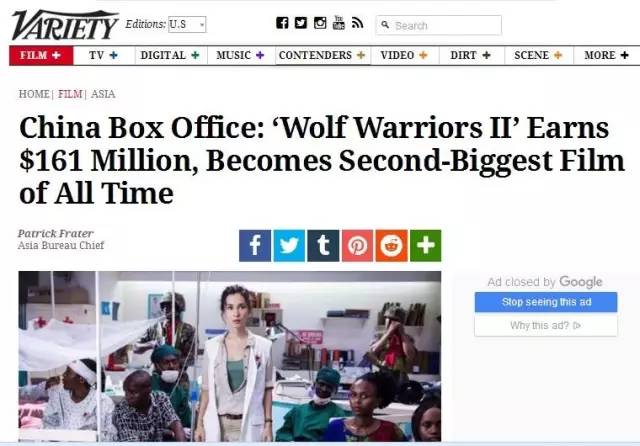Open the Instagram icon in the header

tap(320, 23)
